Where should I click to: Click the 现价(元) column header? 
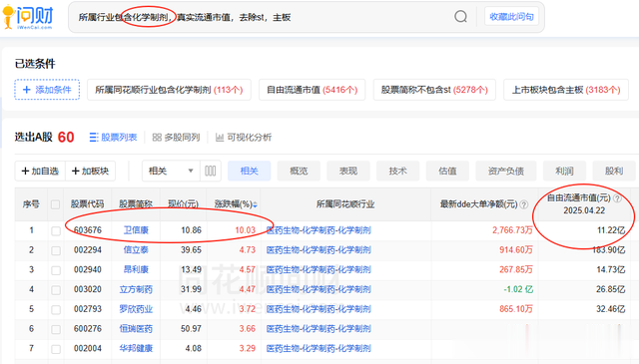pos(183,204)
